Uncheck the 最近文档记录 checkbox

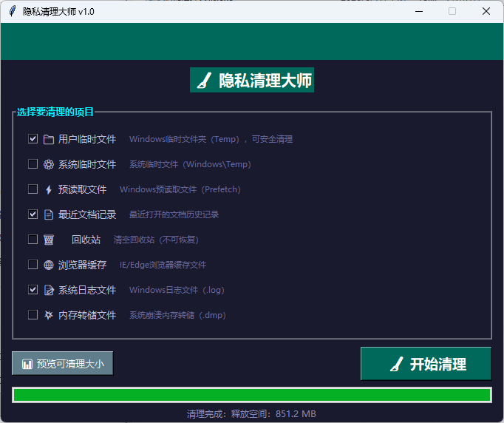click(x=33, y=214)
